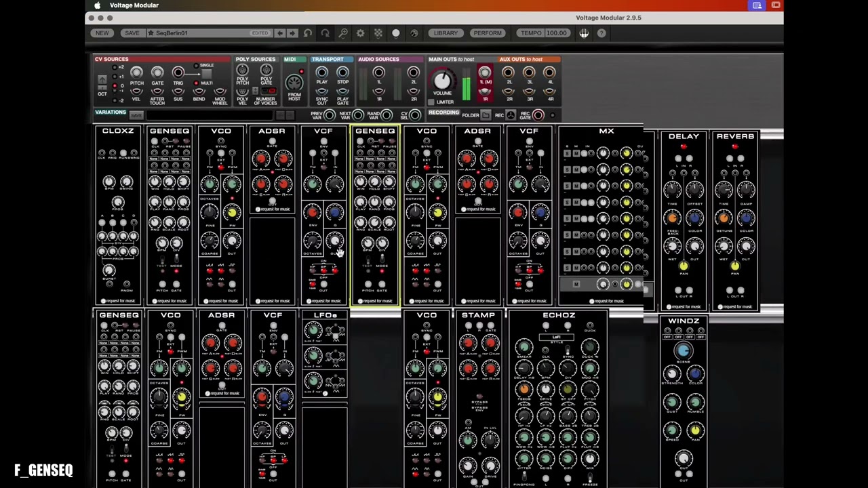Click the recording FOLDER icon
Viewport: 868px width, 488px height.
[x=486, y=115]
